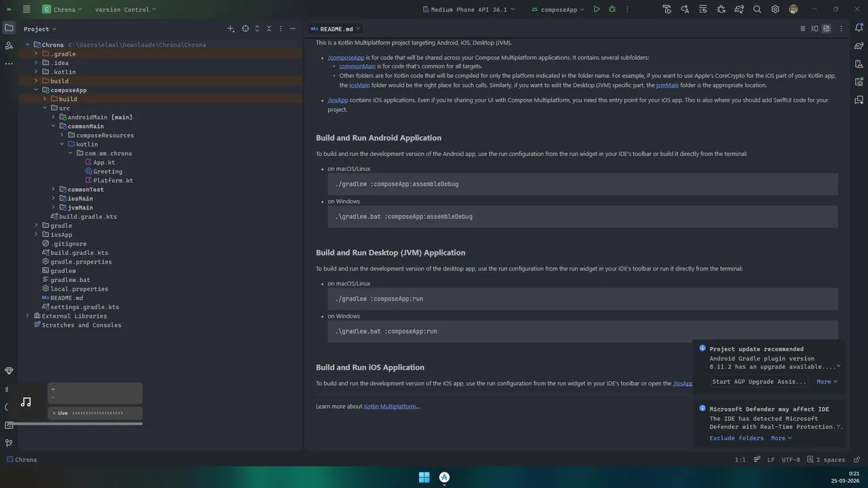Click LF line separator in status bar

click(771, 460)
